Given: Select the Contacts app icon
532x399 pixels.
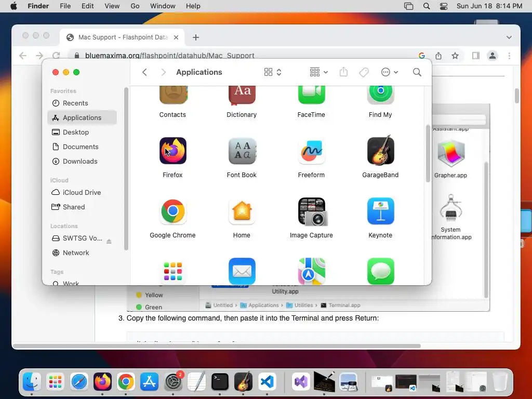Looking at the screenshot, I should point(173,95).
